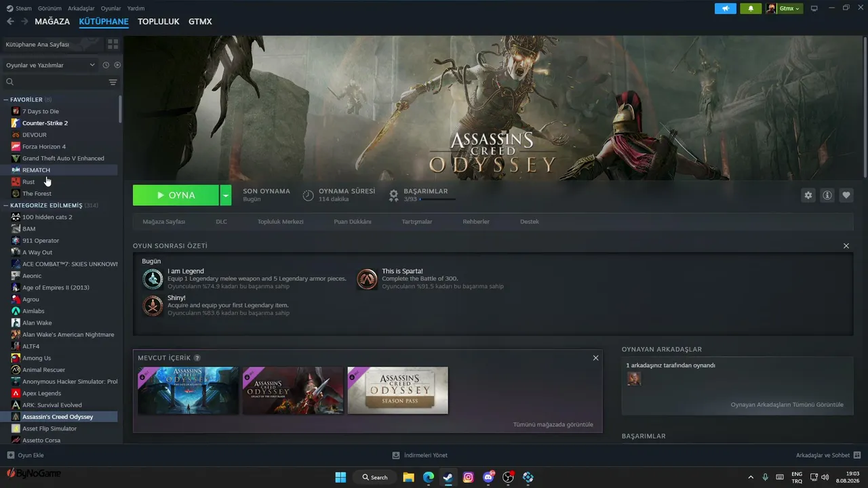The width and height of the screenshot is (868, 488).
Task: Go to the TOPLULUK tab
Action: coord(159,22)
